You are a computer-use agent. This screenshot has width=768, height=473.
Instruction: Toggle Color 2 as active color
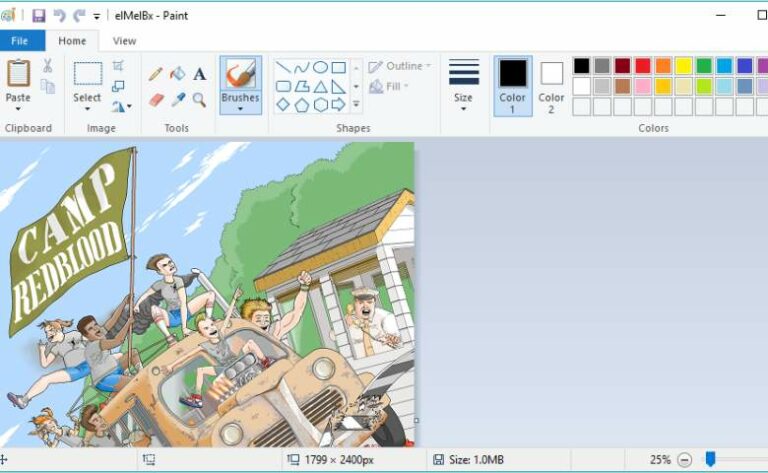[551, 85]
